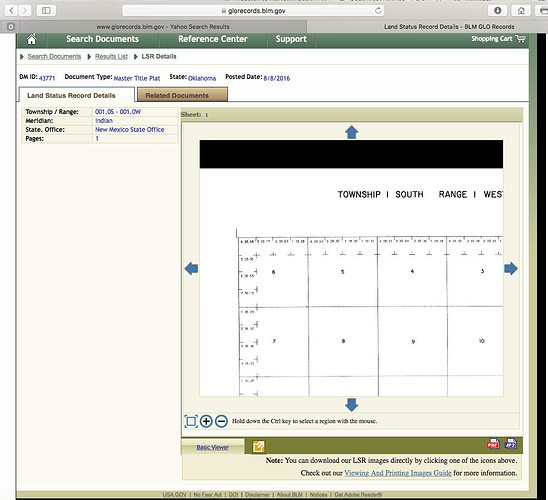Open the edit viewer icon beside Basic Viewer
The image size is (548, 500).
click(259, 446)
